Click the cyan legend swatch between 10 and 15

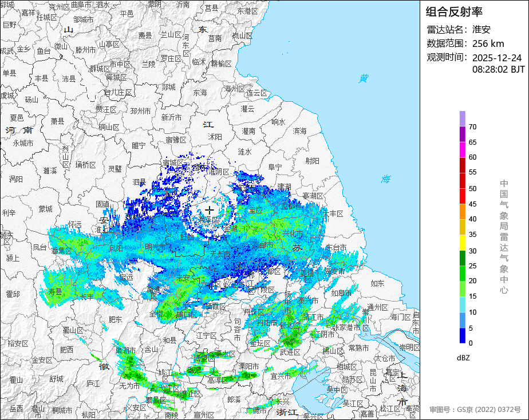pos(462,304)
